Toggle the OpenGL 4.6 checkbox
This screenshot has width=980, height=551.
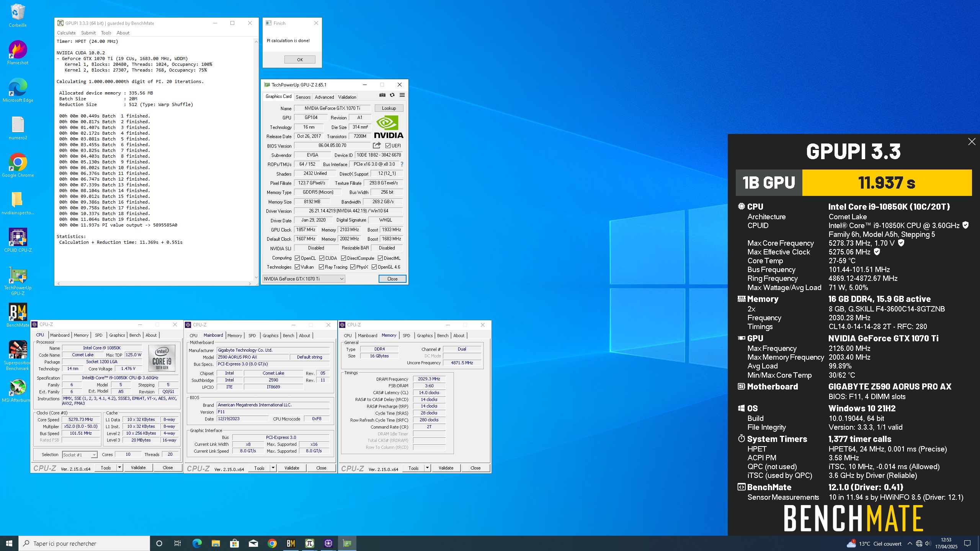[374, 267]
